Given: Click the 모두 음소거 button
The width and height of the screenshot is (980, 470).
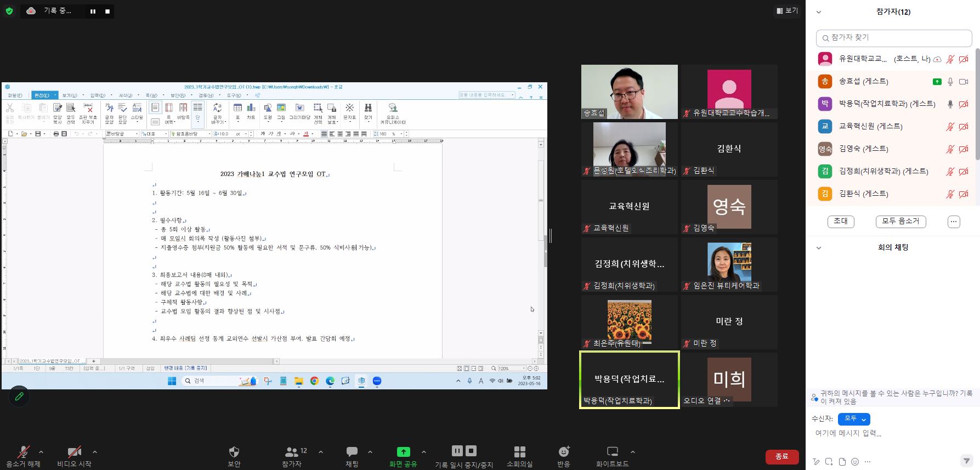Looking at the screenshot, I should point(900,221).
